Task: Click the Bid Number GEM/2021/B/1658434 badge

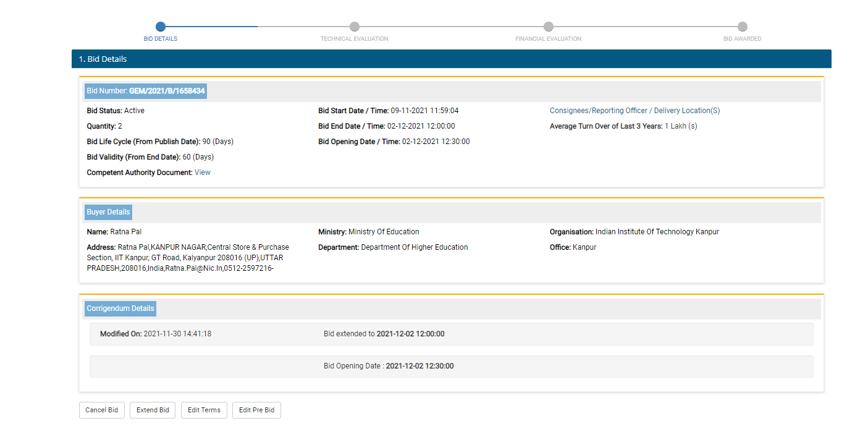Action: coord(146,91)
